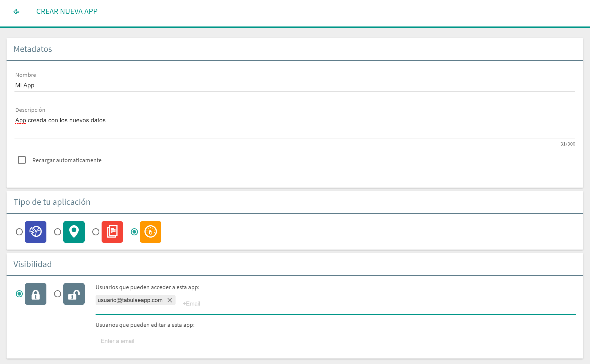Image resolution: width=590 pixels, height=364 pixels.
Task: Remove usuario@tabulaeapp.com chip with X
Action: click(170, 300)
